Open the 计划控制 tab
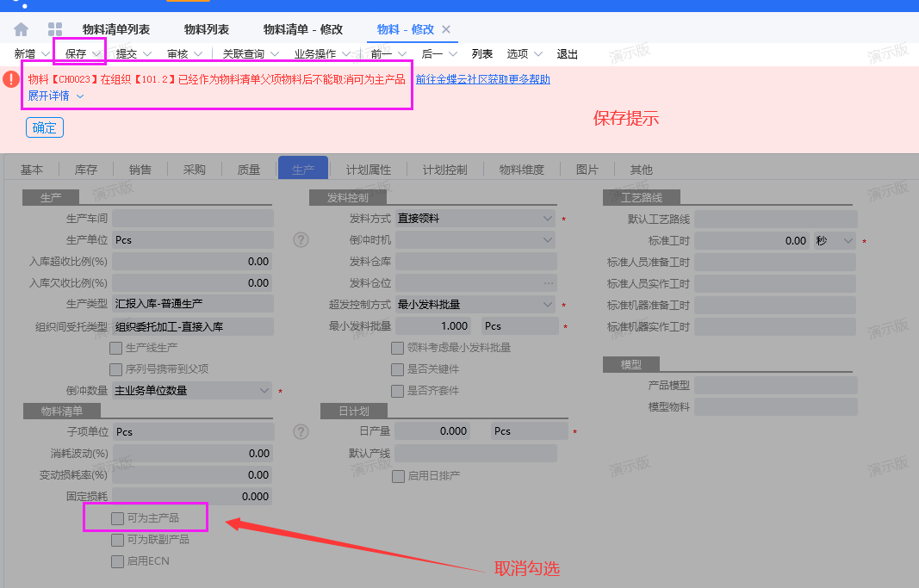The height and width of the screenshot is (588, 919). point(444,170)
